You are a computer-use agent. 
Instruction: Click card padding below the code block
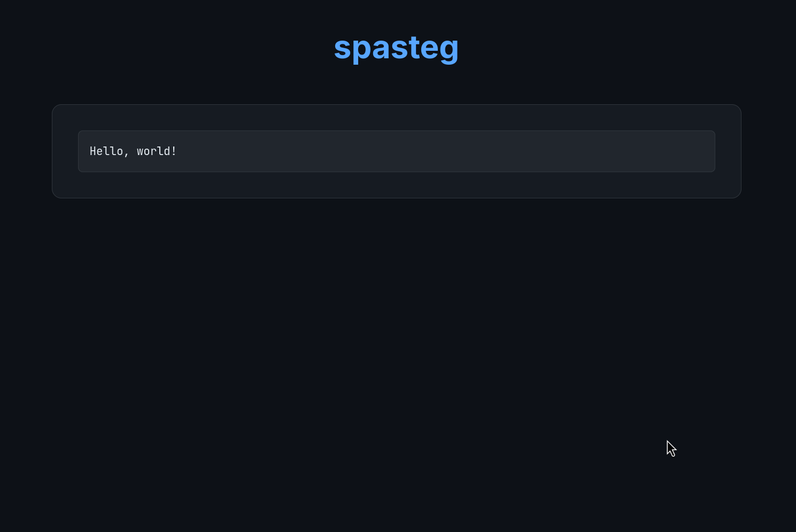pyautogui.click(x=396, y=185)
